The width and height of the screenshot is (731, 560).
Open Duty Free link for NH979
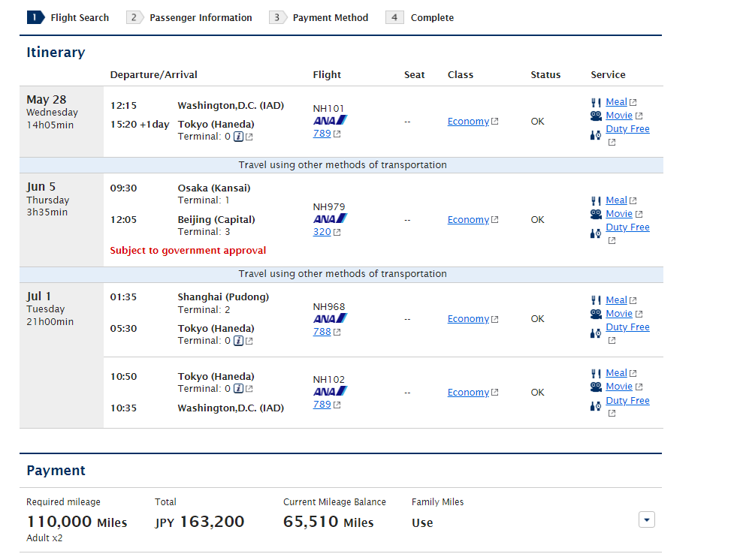(627, 227)
